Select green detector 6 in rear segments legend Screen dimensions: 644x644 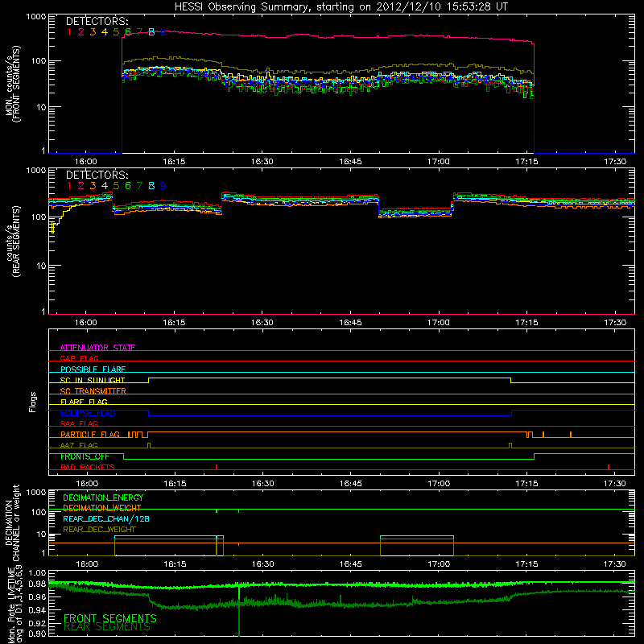click(x=128, y=186)
